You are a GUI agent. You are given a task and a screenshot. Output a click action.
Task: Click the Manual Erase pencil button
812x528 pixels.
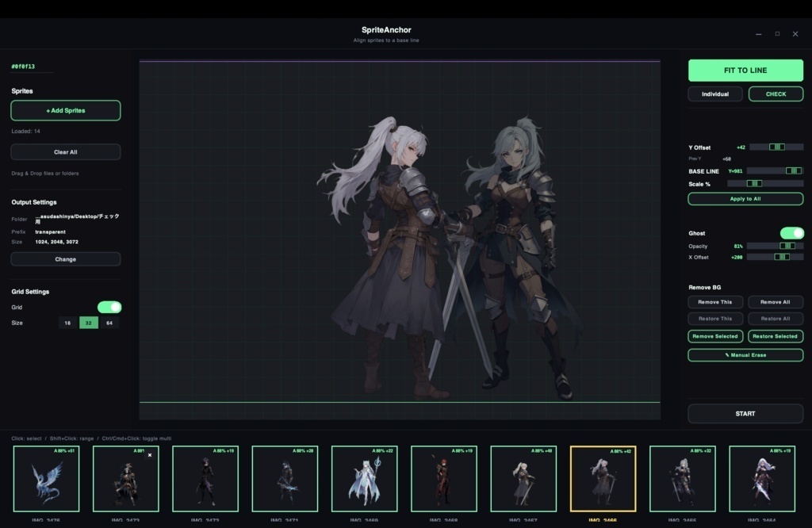tap(745, 355)
